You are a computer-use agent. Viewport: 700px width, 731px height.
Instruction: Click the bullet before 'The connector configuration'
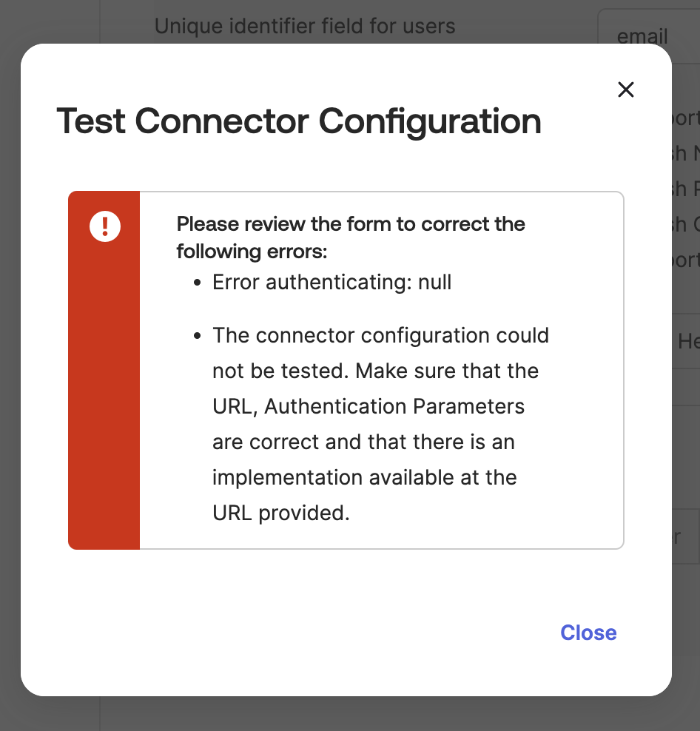point(197,337)
